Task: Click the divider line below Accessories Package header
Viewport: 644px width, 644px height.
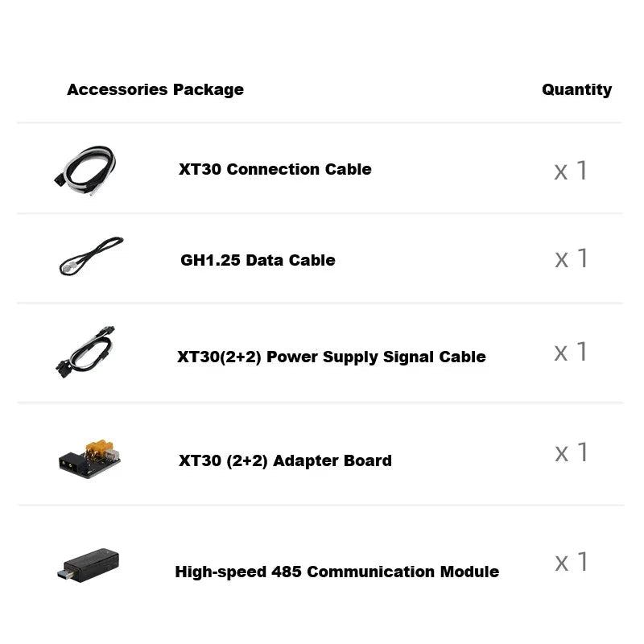Action: tap(320, 122)
